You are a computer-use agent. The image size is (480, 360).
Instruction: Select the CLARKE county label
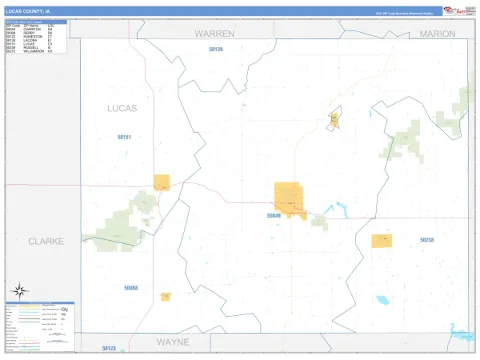46,241
